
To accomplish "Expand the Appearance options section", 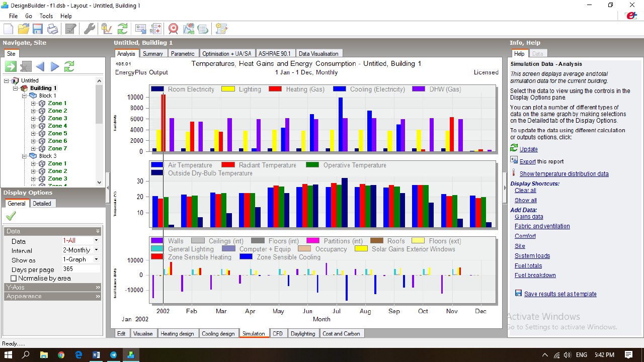I will (53, 296).
